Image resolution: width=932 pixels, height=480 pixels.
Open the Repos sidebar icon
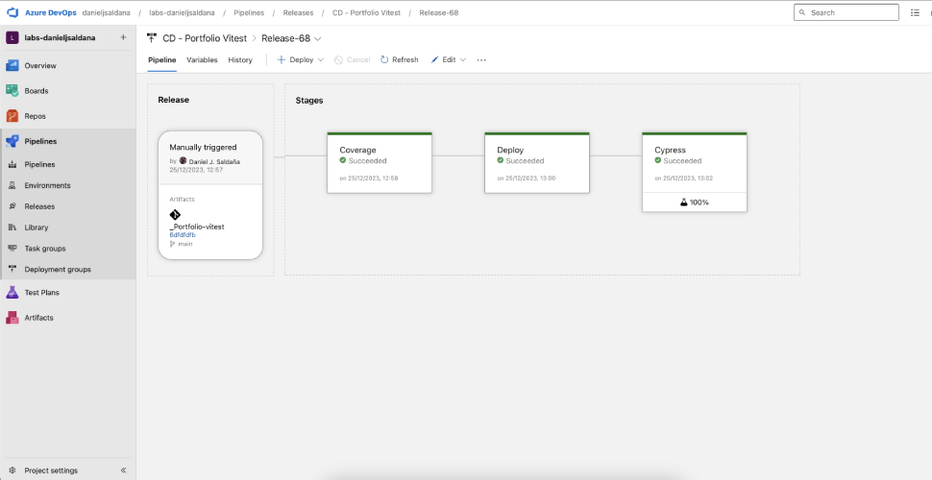tap(12, 116)
